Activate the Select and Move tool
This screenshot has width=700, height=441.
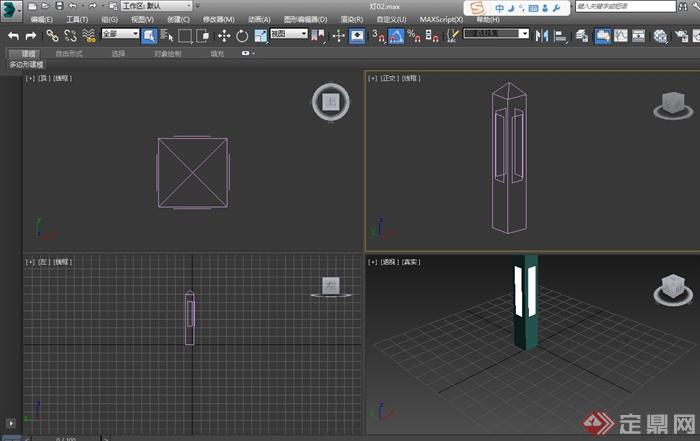coord(224,36)
